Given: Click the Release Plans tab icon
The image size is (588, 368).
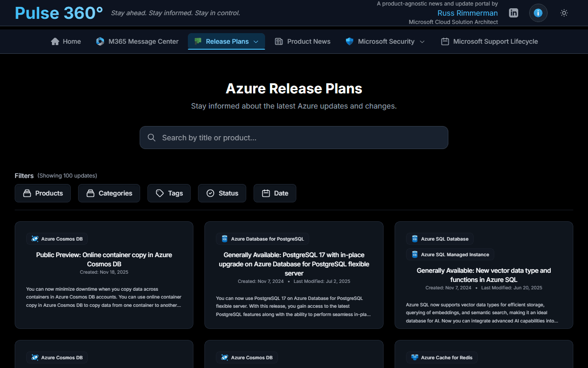Looking at the screenshot, I should coord(198,41).
